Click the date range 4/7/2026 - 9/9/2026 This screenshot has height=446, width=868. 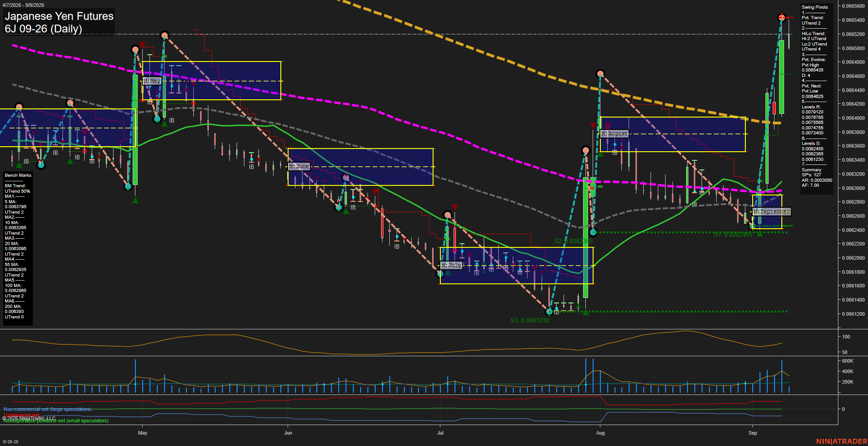click(23, 5)
